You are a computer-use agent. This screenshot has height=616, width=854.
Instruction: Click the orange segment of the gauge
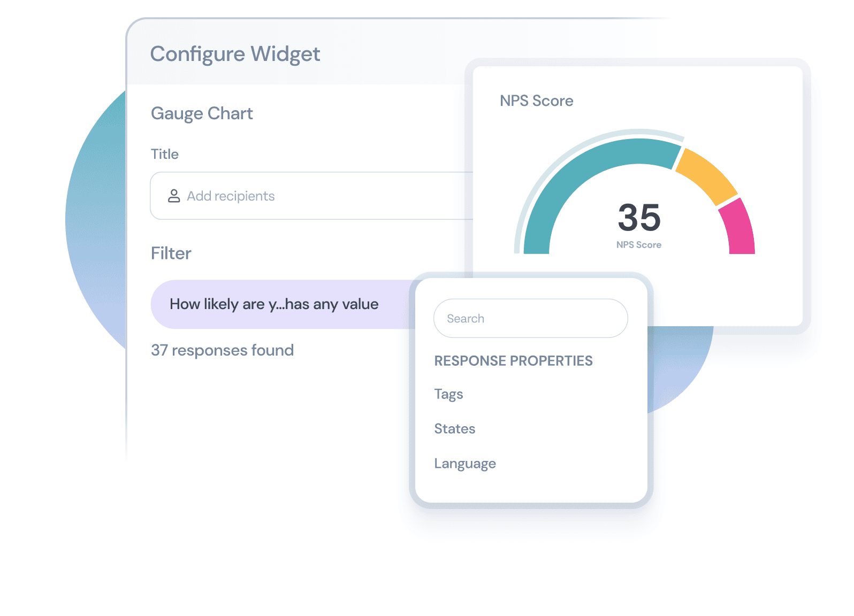(707, 176)
